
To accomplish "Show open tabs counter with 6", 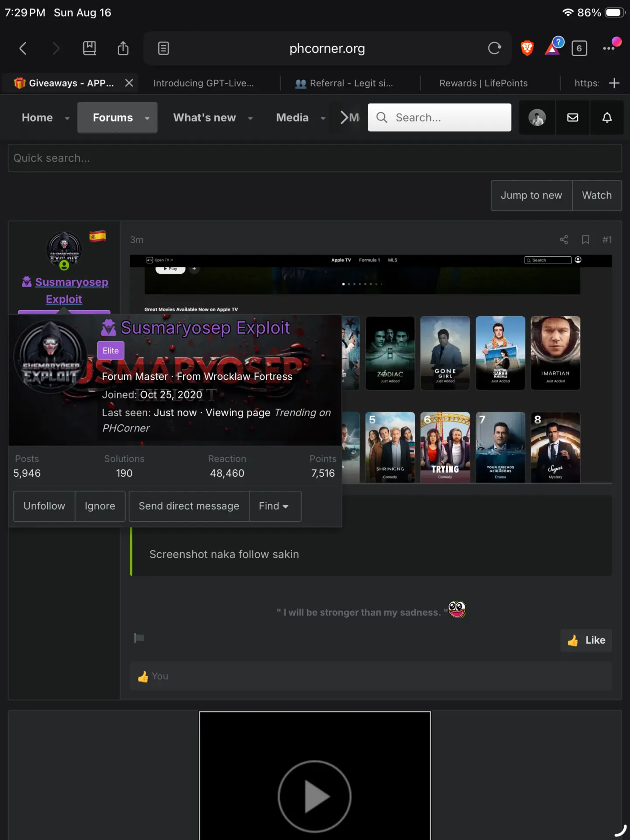I will (x=579, y=48).
